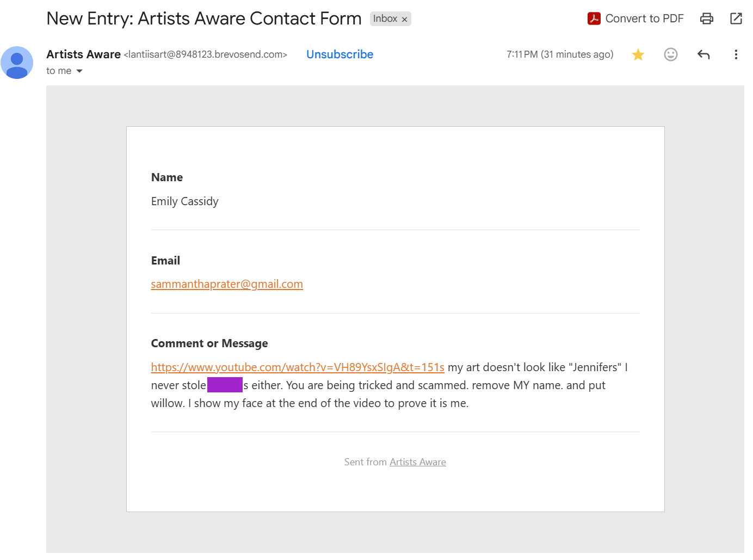
Task: Toggle the yellow star on this message
Action: (x=638, y=54)
